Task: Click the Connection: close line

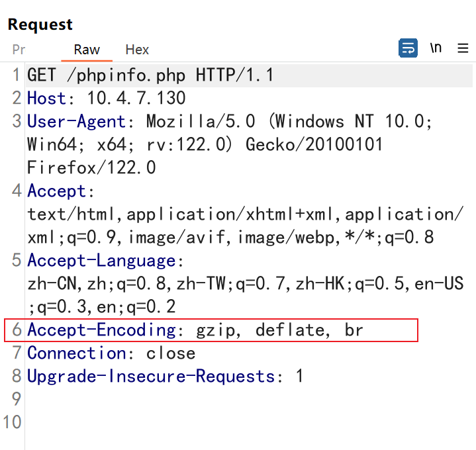Action: 111,353
